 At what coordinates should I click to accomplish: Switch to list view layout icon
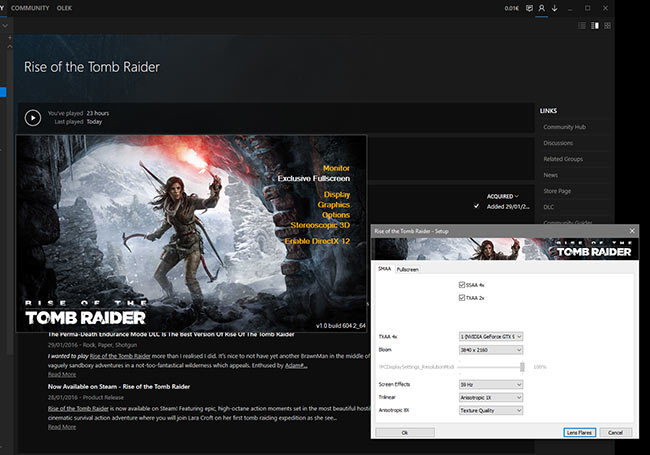click(582, 26)
